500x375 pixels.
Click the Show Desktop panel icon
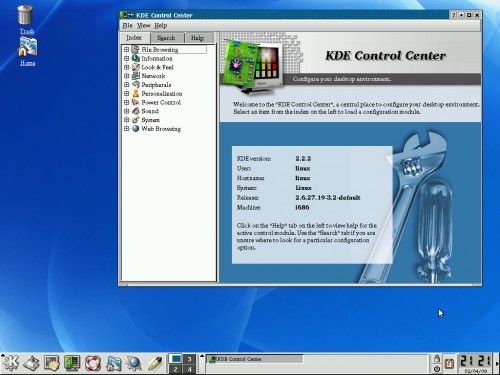click(31, 363)
